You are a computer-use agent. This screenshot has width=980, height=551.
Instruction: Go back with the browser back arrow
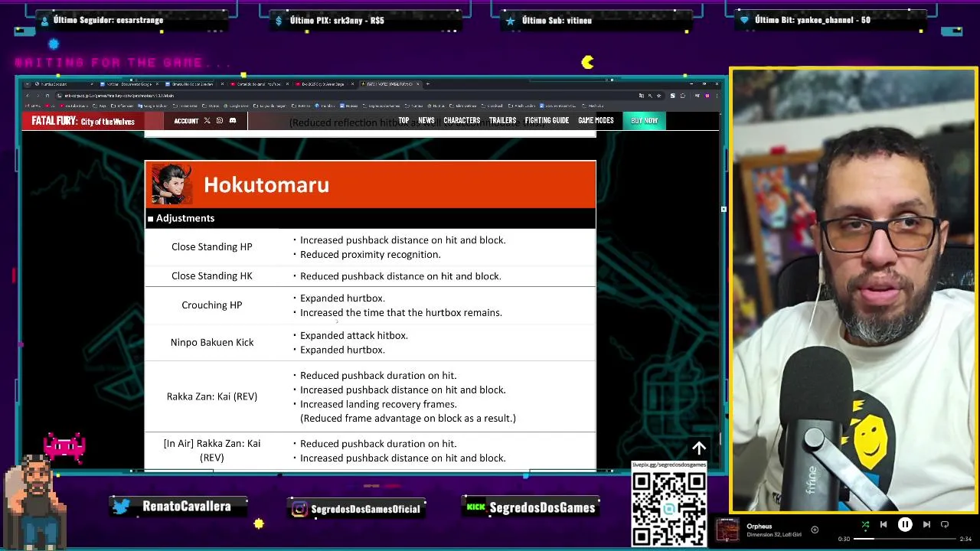click(x=28, y=96)
